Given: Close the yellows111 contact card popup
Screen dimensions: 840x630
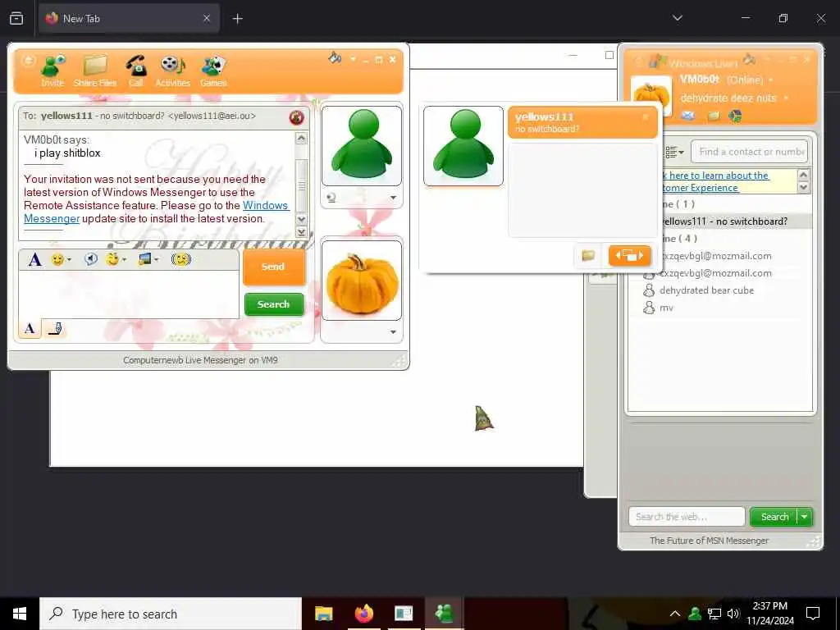Looking at the screenshot, I should tap(646, 116).
